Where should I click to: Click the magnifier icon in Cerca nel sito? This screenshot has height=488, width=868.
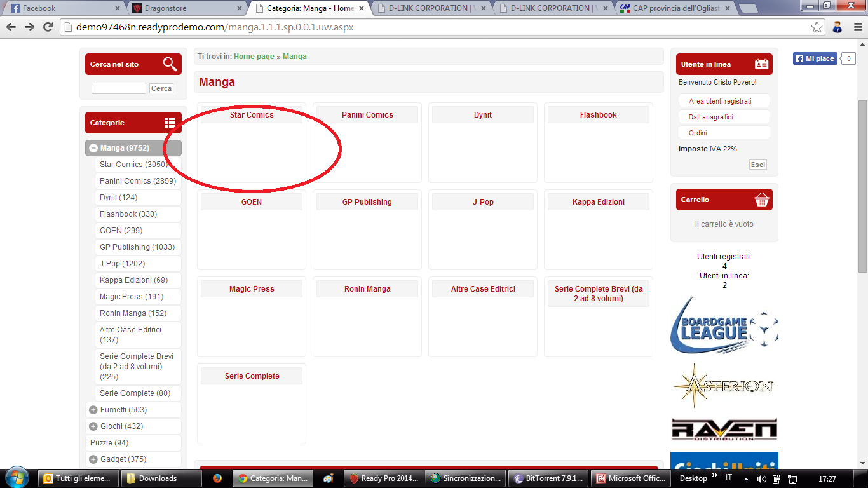[170, 64]
